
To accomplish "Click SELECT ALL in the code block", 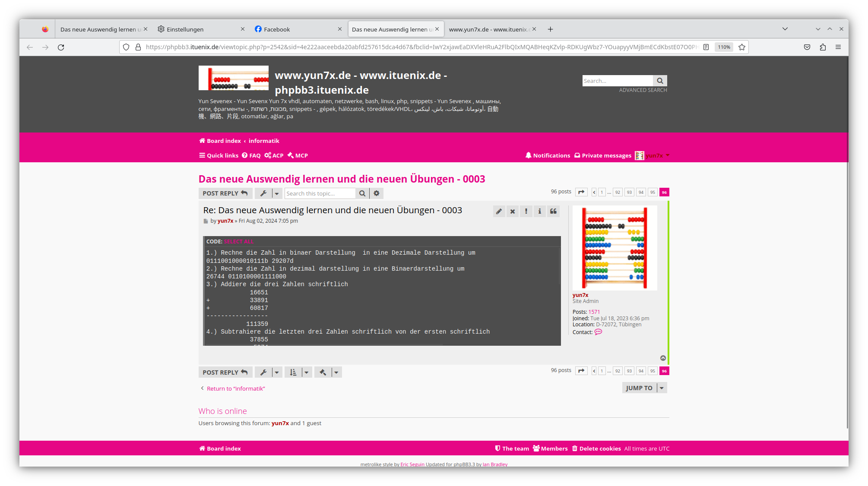I will (x=238, y=241).
